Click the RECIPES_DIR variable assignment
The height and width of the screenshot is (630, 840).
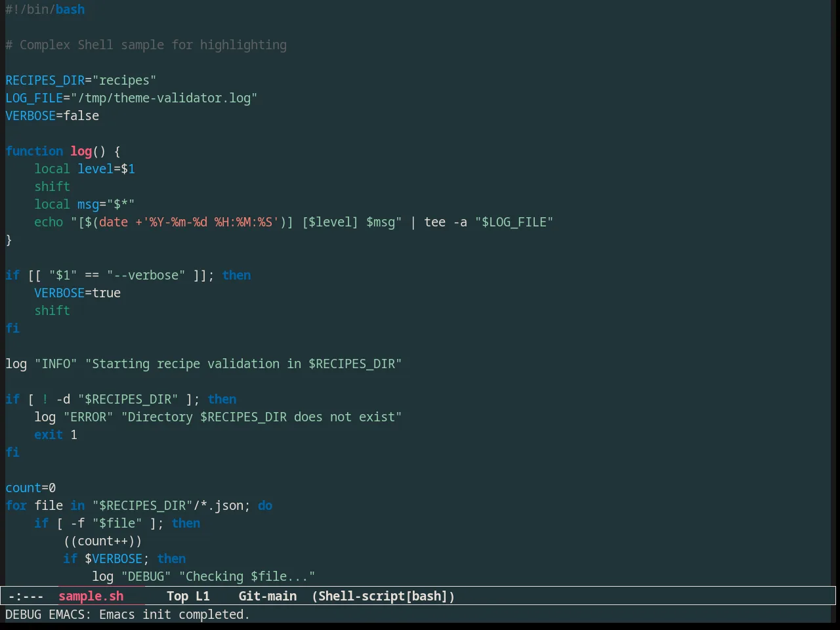click(x=81, y=80)
